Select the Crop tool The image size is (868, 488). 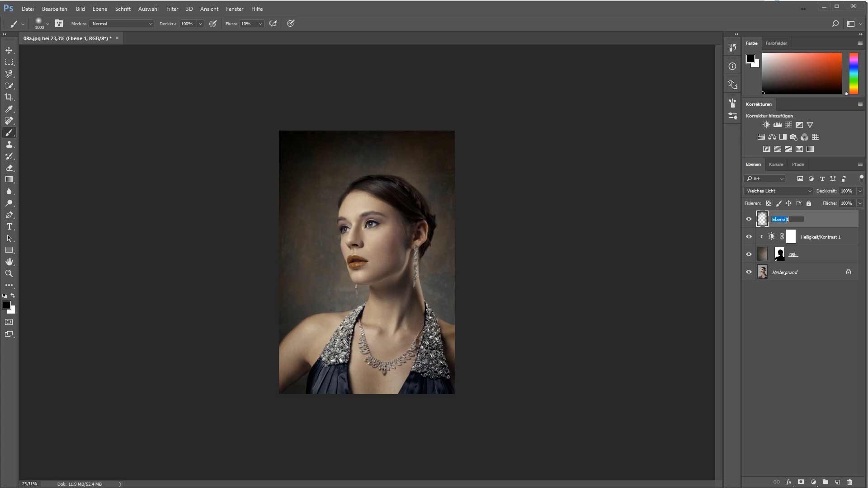9,97
